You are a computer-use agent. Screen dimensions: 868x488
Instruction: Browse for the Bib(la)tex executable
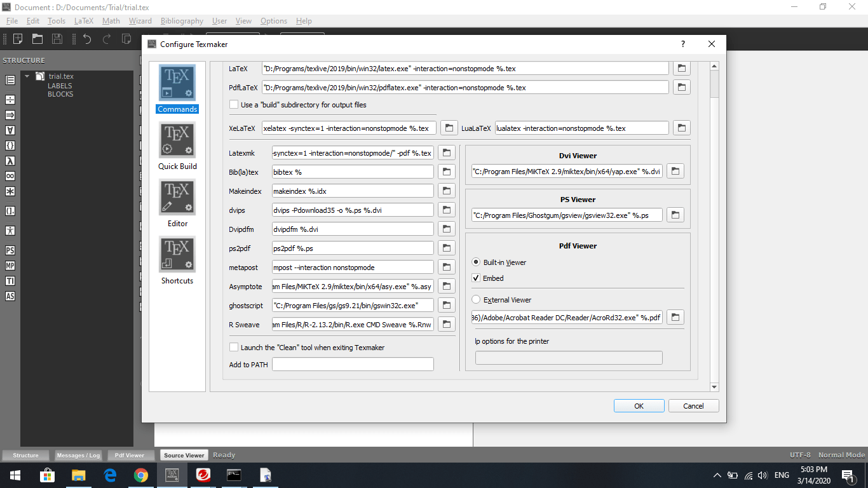tap(446, 172)
